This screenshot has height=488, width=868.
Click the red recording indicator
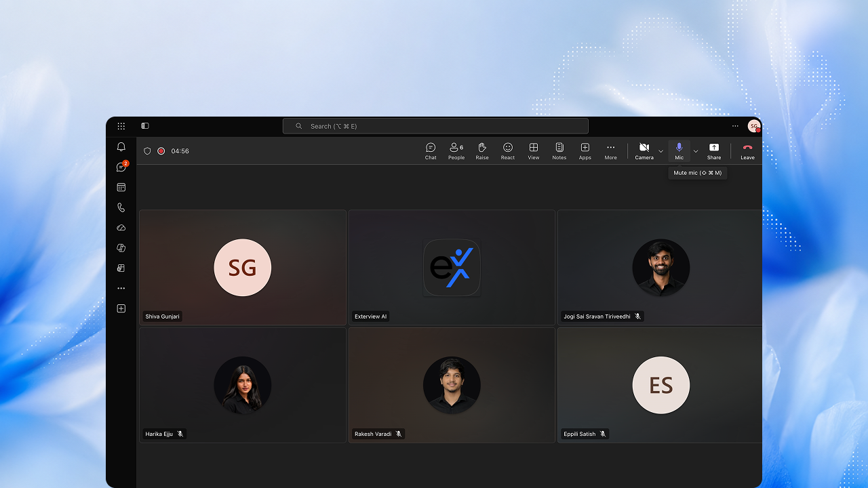[x=161, y=151]
